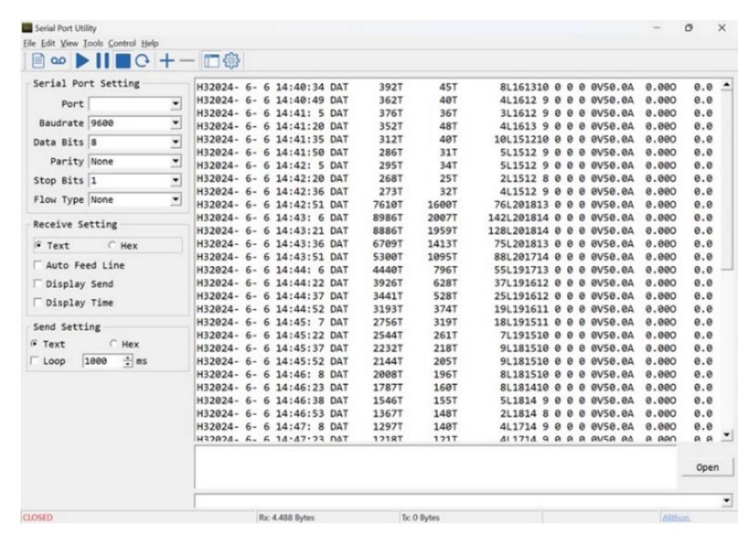The image size is (756, 545).
Task: Click the new document toolbar icon
Action: (38, 61)
